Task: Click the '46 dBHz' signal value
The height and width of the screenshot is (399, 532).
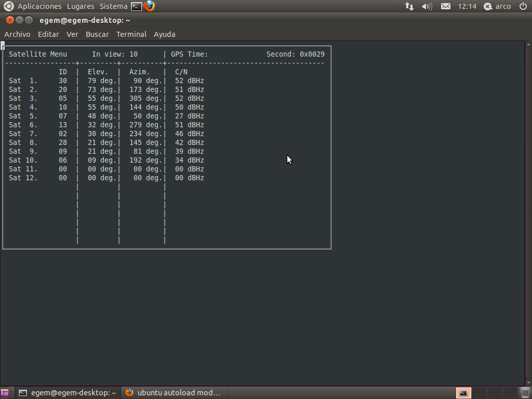Action: [190, 134]
